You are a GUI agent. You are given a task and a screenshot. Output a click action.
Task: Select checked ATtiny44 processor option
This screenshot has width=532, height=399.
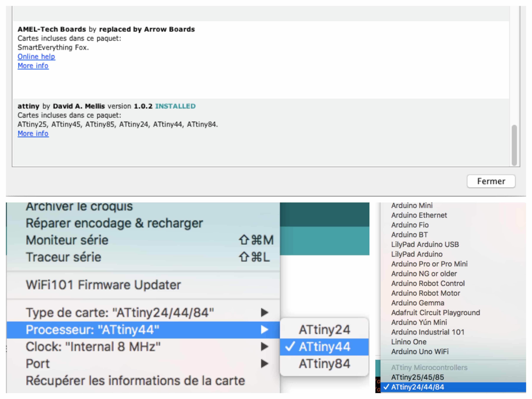324,347
